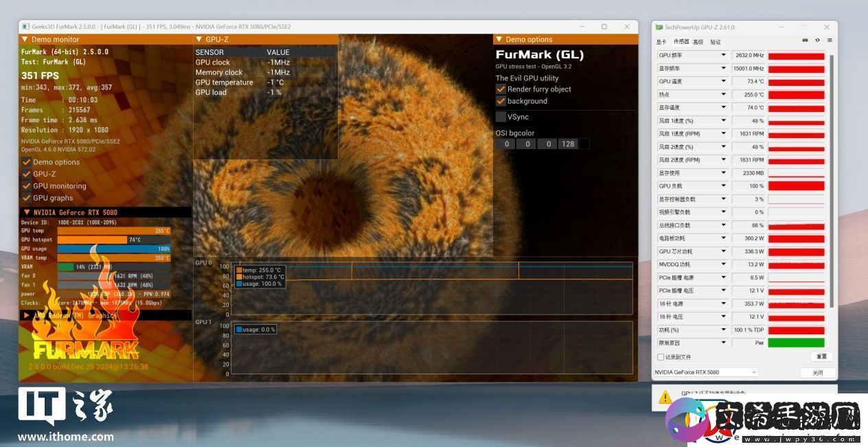Click the OSI bgcolor swatch preview
The width and height of the screenshot is (868, 447).
[x=584, y=144]
